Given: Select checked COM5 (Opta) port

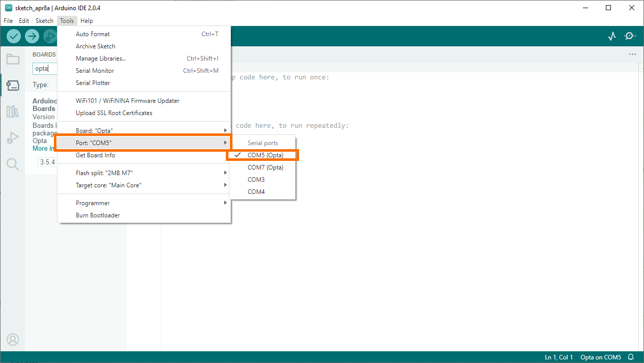Looking at the screenshot, I should tap(262, 155).
